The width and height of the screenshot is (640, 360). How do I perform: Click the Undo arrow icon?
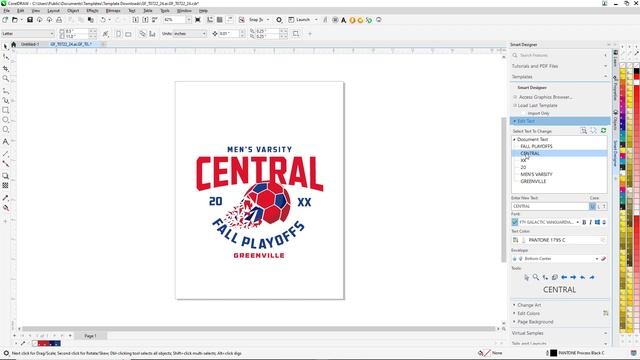pyautogui.click(x=103, y=20)
